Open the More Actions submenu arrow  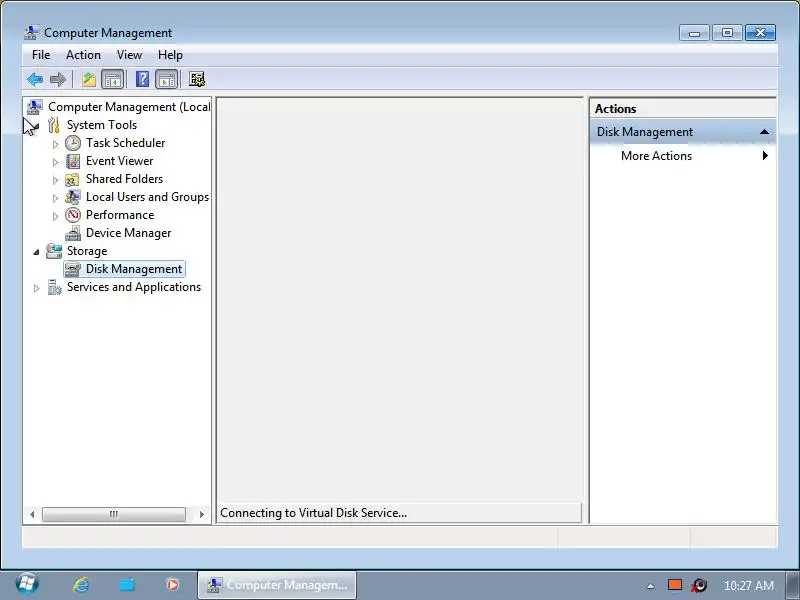pyautogui.click(x=765, y=156)
